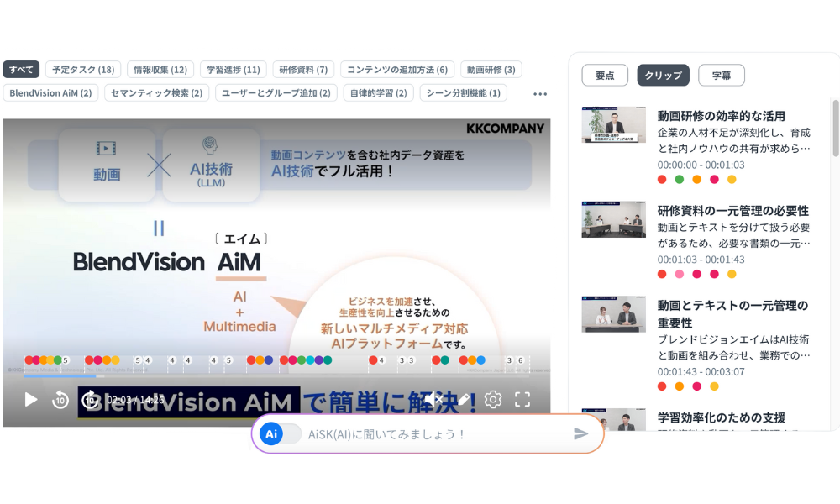Screen dimensions: 840x504
Task: Click green dot under 動画研修の効率的な活用
Action: tap(680, 180)
